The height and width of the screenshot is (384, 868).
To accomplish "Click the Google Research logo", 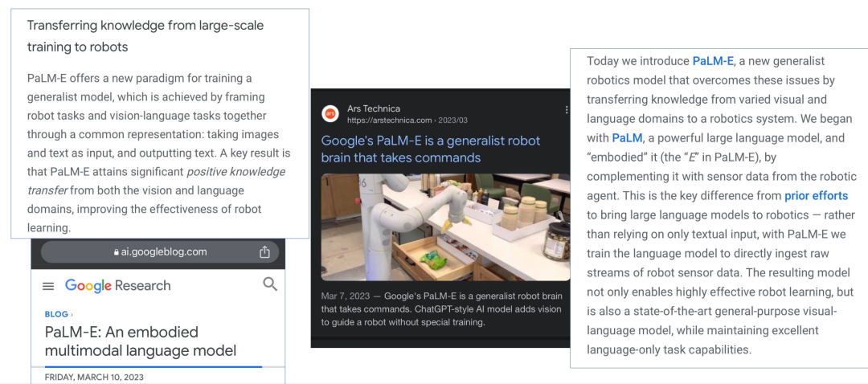I will tap(118, 285).
